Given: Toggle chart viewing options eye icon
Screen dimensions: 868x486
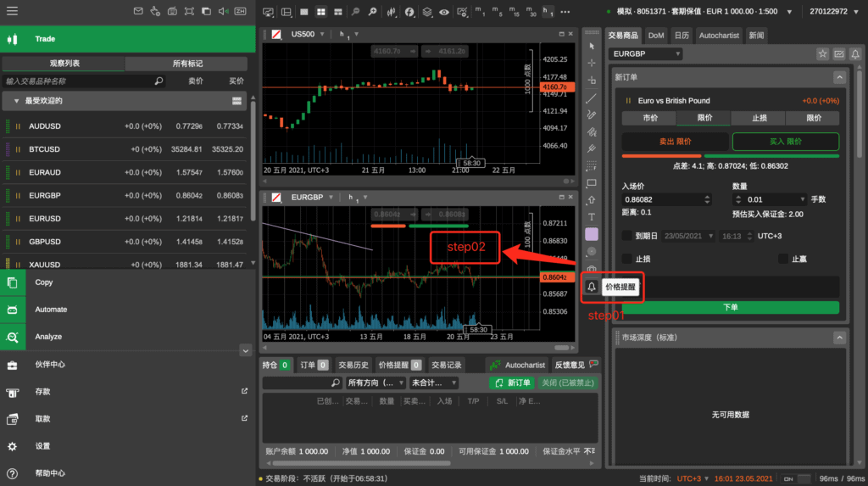Looking at the screenshot, I should (444, 12).
